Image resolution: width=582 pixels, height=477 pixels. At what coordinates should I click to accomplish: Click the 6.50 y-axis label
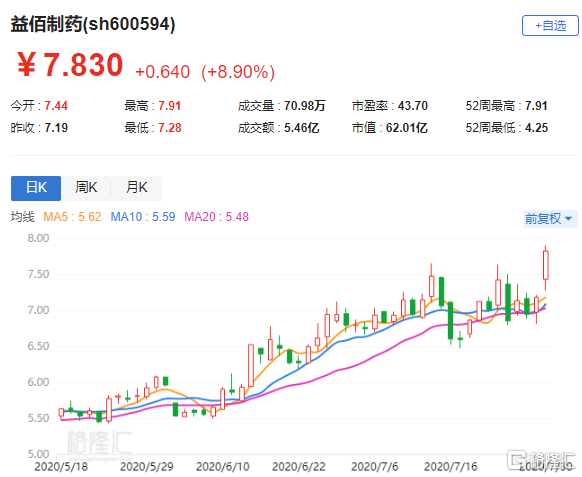(x=38, y=346)
